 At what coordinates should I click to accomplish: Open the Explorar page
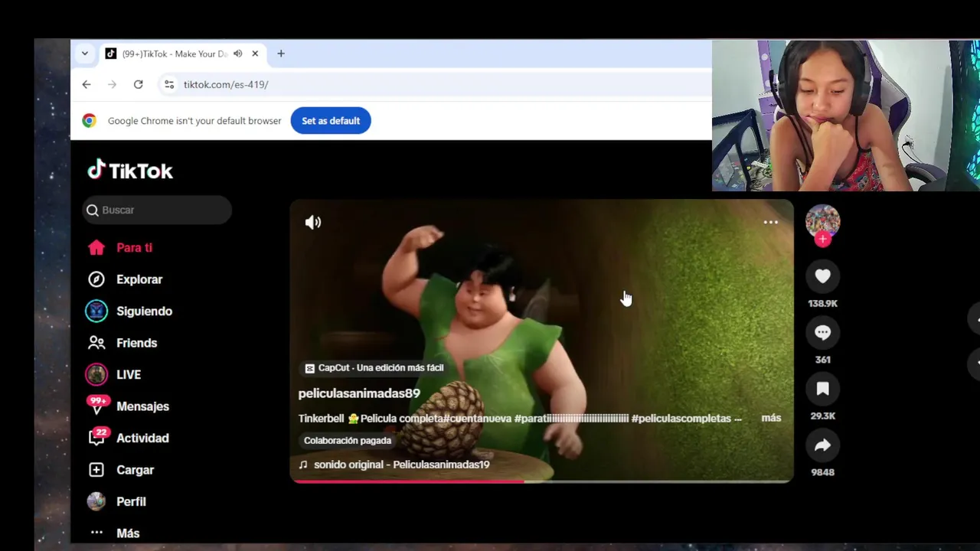[x=124, y=279]
